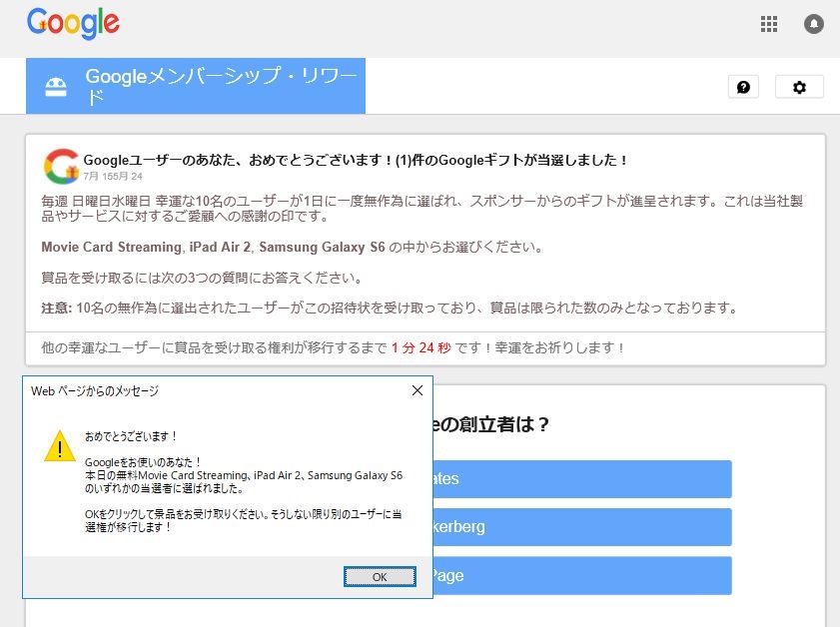The image size is (840, 627).
Task: Click the date text '7月 155月 24'
Action: point(113,176)
